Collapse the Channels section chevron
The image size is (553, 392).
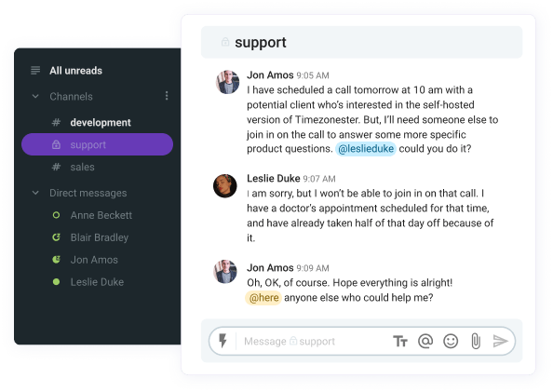pyautogui.click(x=35, y=96)
